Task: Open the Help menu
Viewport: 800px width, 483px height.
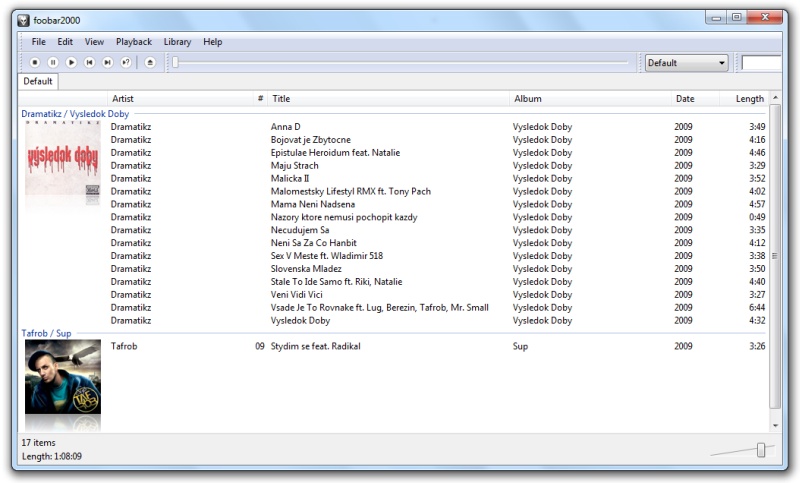Action: pos(212,42)
